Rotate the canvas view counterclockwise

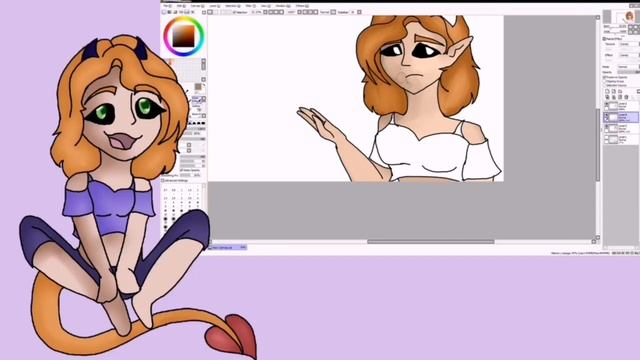coord(304,12)
